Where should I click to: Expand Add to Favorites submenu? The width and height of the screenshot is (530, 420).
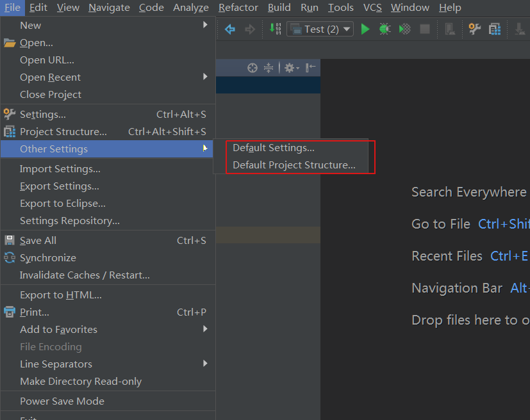[108, 330]
